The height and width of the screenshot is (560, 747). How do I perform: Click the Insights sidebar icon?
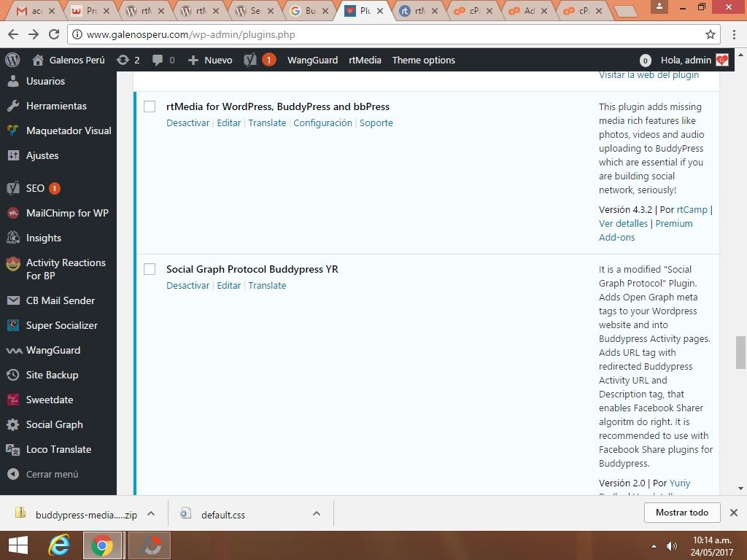click(x=13, y=238)
